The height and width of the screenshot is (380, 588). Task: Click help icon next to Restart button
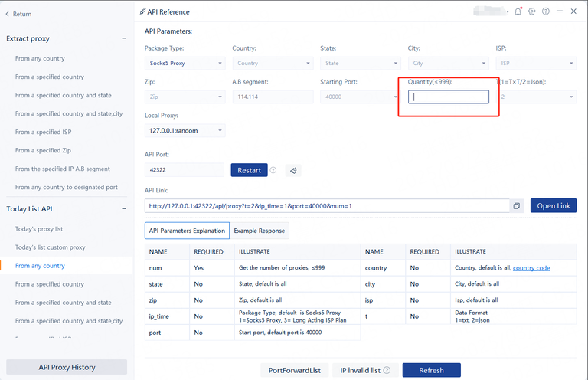(273, 170)
